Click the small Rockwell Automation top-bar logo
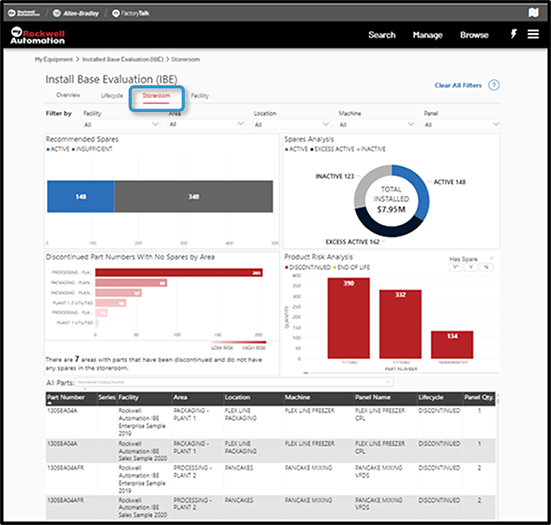Image resolution: width=551 pixels, height=525 pixels. tap(24, 13)
